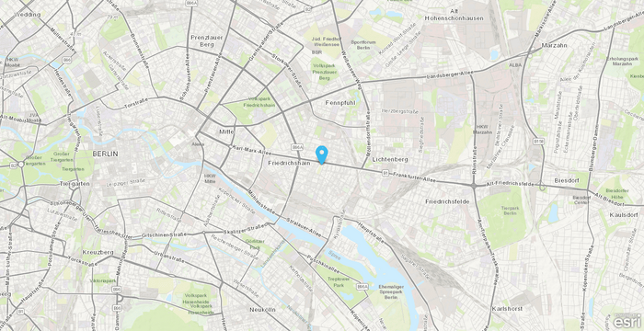The width and height of the screenshot is (644, 331).
Task: Select the B1 shield on Frankfurter Allee
Action: tap(385, 173)
